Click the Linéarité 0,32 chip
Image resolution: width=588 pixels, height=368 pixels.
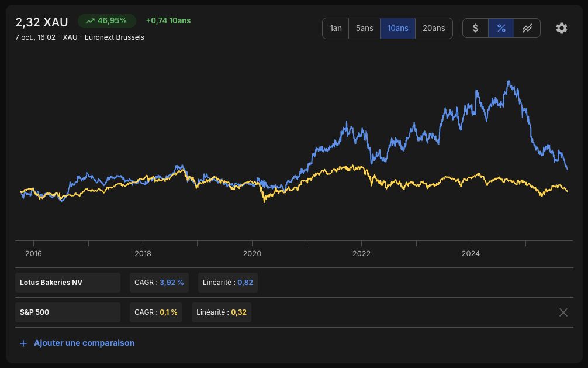[x=222, y=312]
